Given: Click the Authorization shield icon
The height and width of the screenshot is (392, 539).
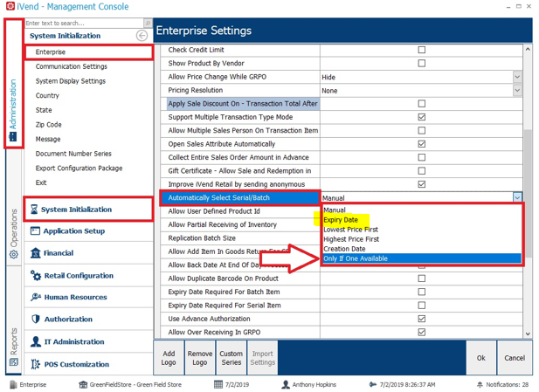Looking at the screenshot, I should coord(36,320).
